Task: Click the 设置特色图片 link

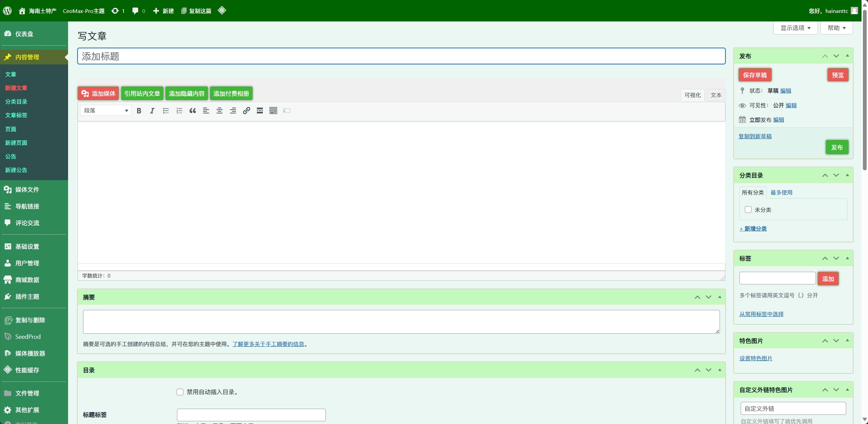Action: pos(756,358)
